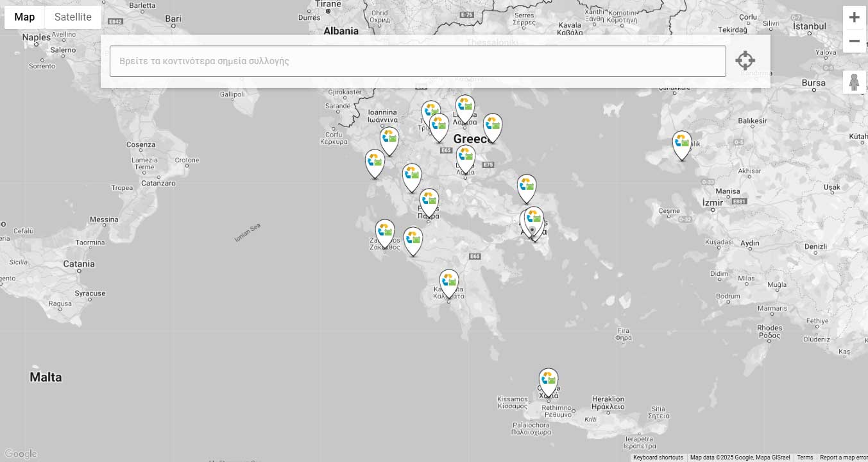Select the recycling marker near Ioannina
Screen dimensions: 868x462
389,140
